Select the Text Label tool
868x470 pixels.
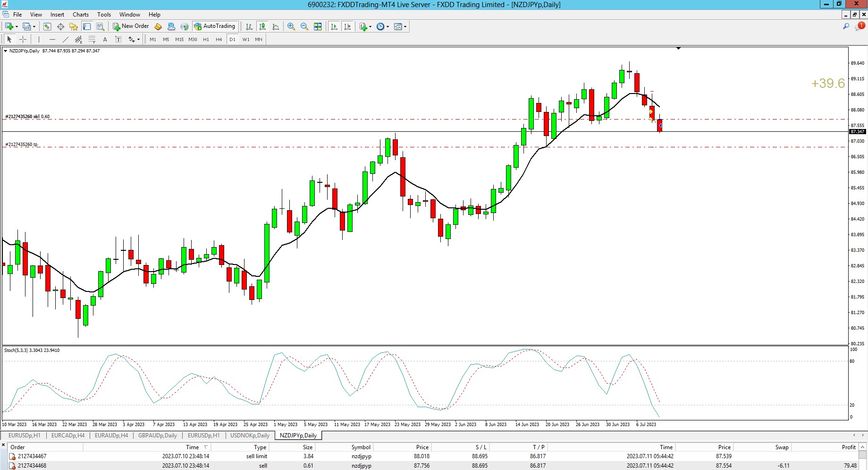point(118,39)
